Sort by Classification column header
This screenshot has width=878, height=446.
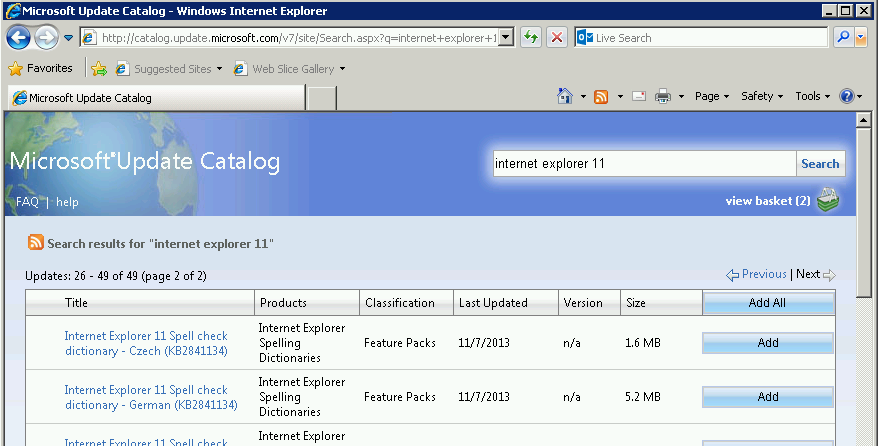pyautogui.click(x=400, y=303)
